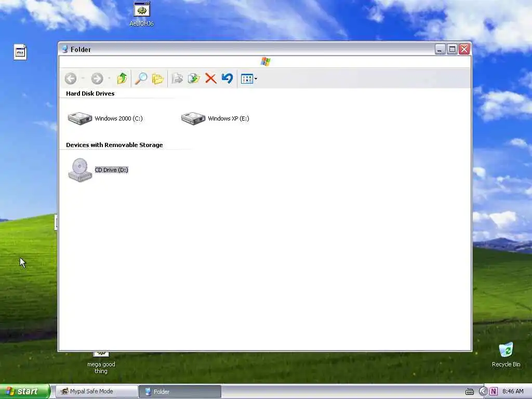Click the OneNote N tray icon
Image resolution: width=532 pixels, height=399 pixels.
coord(494,392)
